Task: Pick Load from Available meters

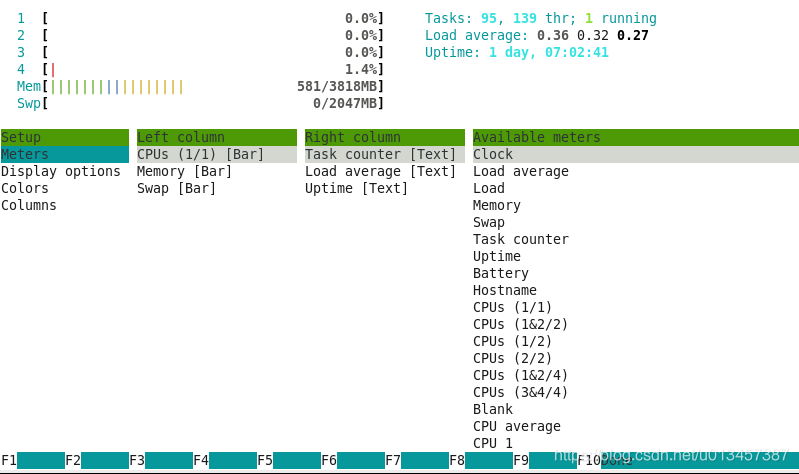Action: click(489, 188)
